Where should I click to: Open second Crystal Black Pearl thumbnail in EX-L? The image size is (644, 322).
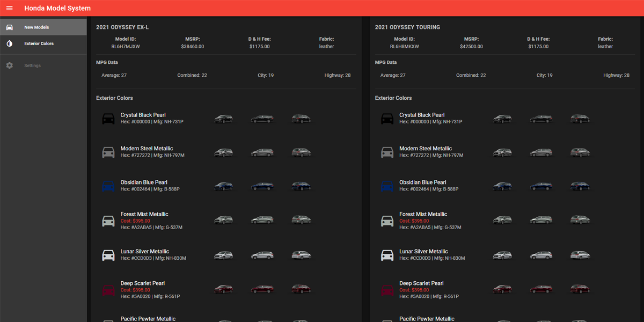pyautogui.click(x=262, y=119)
